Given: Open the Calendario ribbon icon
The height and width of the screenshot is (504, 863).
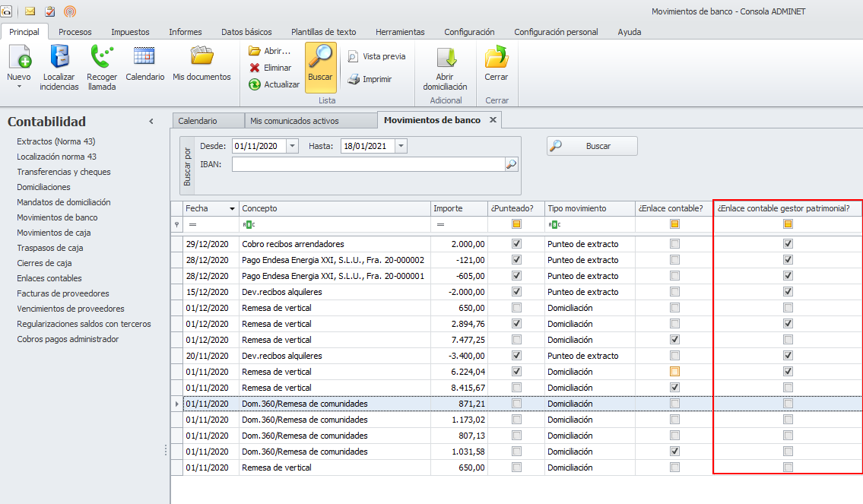Looking at the screenshot, I should (x=144, y=57).
